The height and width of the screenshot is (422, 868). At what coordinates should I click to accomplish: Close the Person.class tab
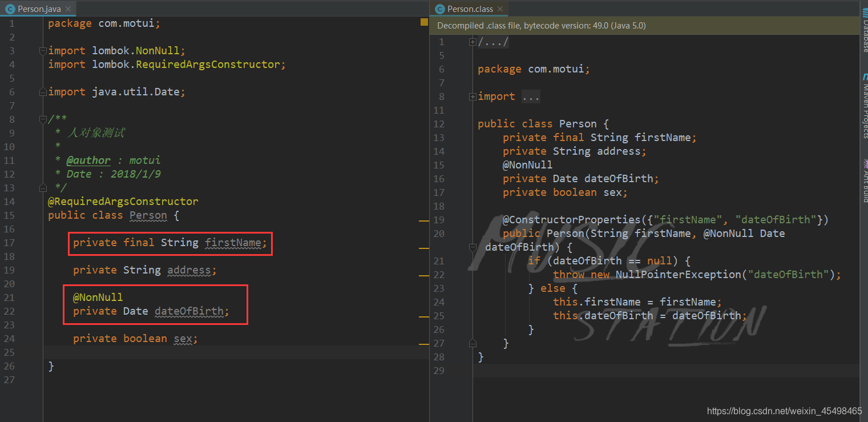pos(500,9)
